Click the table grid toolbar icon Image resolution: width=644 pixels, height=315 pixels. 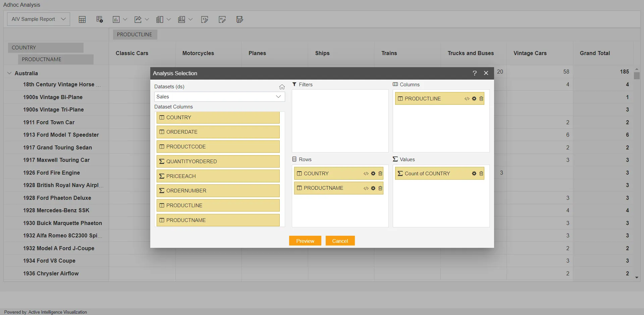tap(82, 19)
